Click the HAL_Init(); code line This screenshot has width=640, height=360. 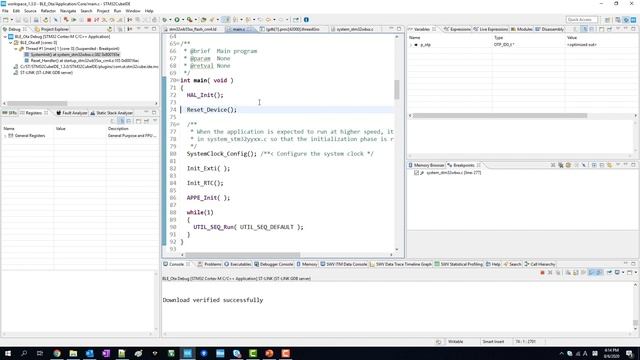click(x=205, y=95)
